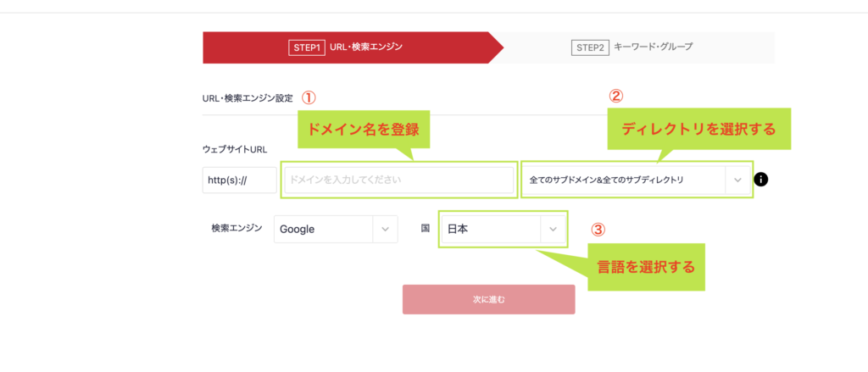Click the circled number ① annotation
Image resolution: width=868 pixels, height=372 pixels.
pos(309,97)
